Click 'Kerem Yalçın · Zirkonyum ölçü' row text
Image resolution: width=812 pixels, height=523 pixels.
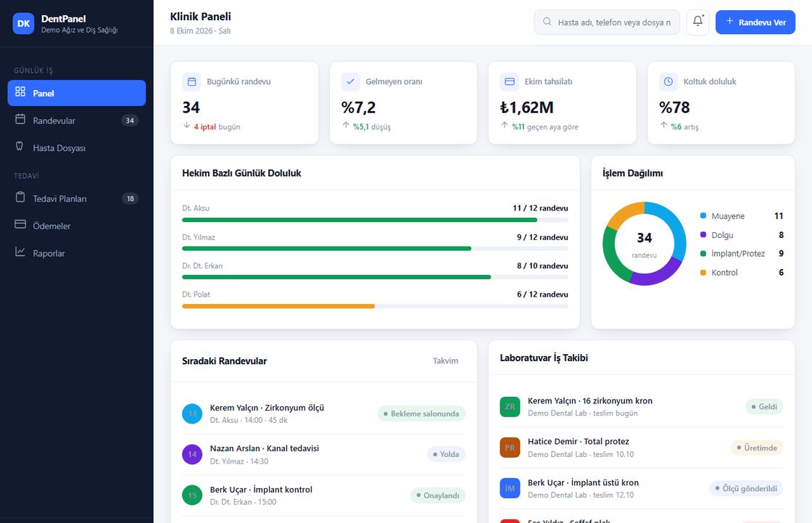[x=267, y=408]
